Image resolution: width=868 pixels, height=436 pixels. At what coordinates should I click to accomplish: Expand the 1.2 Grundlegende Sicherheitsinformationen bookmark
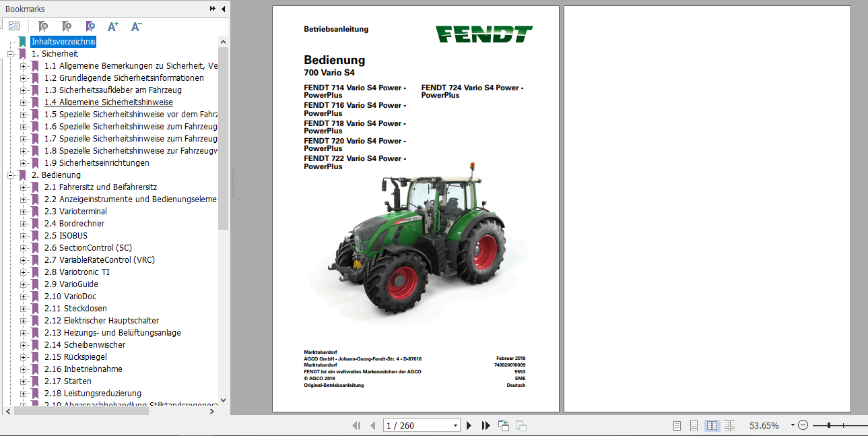(24, 78)
